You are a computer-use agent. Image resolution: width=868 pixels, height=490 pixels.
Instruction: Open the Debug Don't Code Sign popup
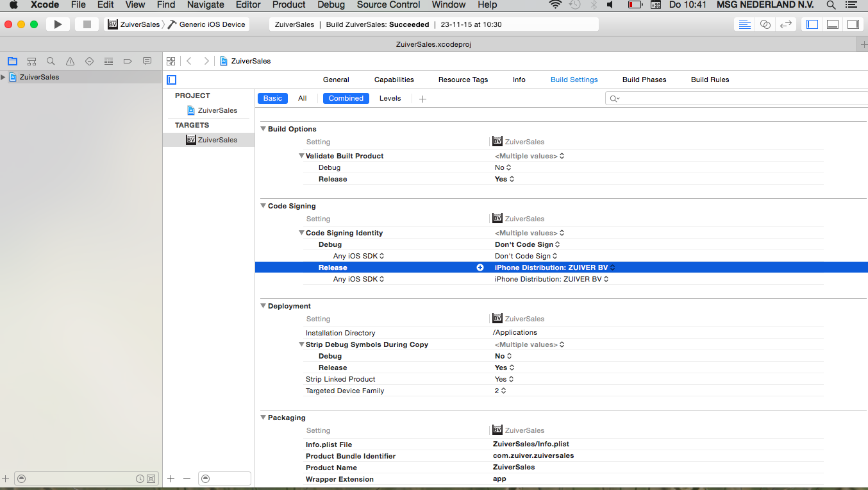pos(528,244)
